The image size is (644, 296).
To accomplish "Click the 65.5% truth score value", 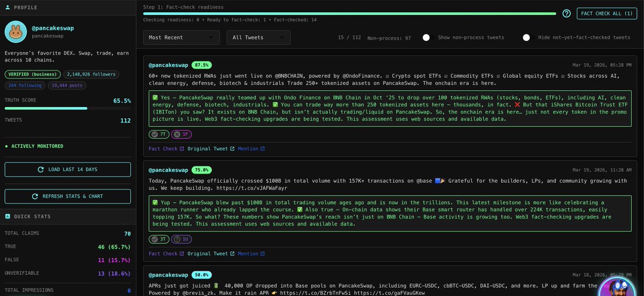I will [x=122, y=100].
